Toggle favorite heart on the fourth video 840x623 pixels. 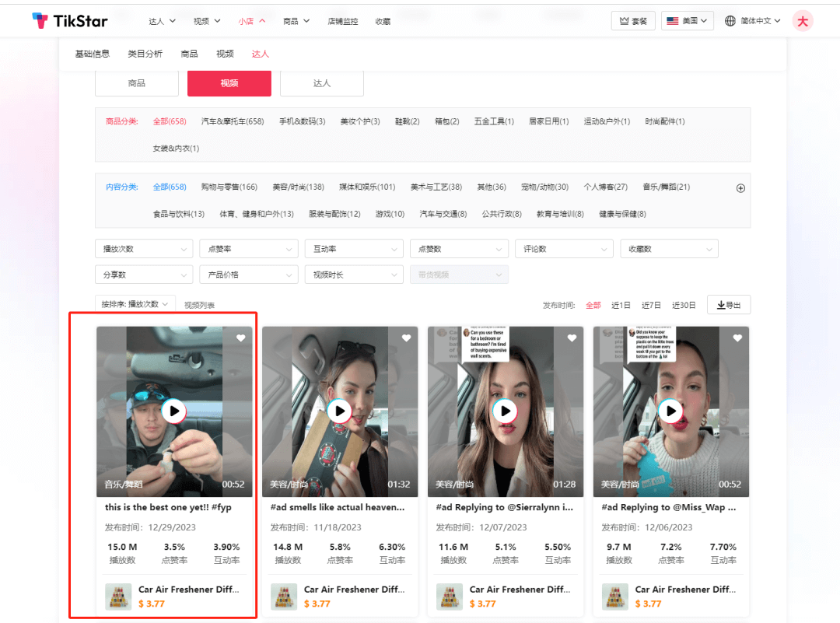tap(737, 338)
